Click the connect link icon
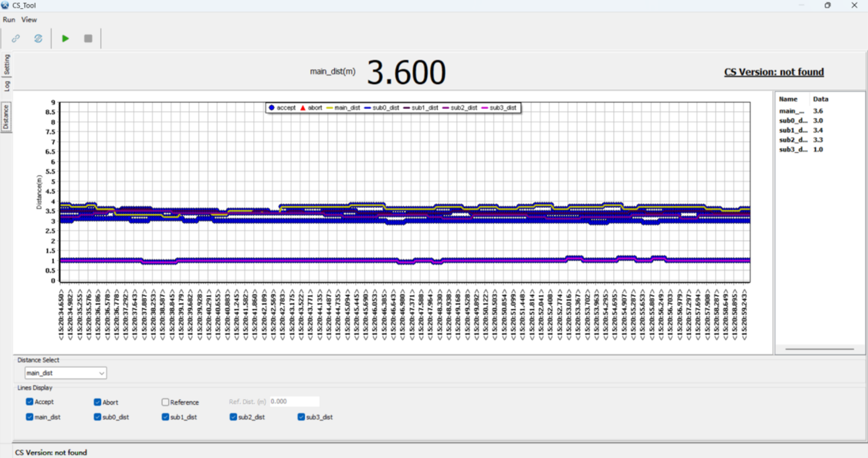Image resolution: width=868 pixels, height=458 pixels. click(x=15, y=38)
